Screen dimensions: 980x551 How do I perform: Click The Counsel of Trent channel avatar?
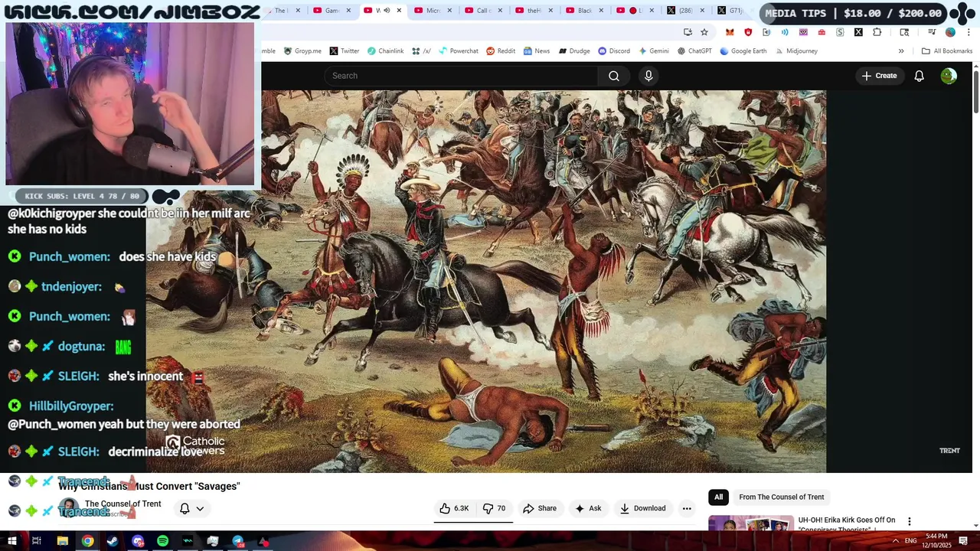[x=69, y=507]
